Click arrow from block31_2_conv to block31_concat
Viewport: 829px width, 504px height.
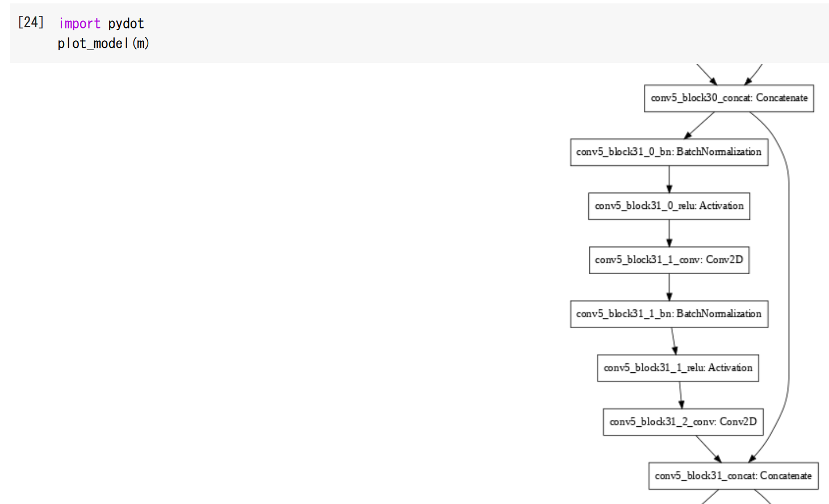pyautogui.click(x=709, y=449)
